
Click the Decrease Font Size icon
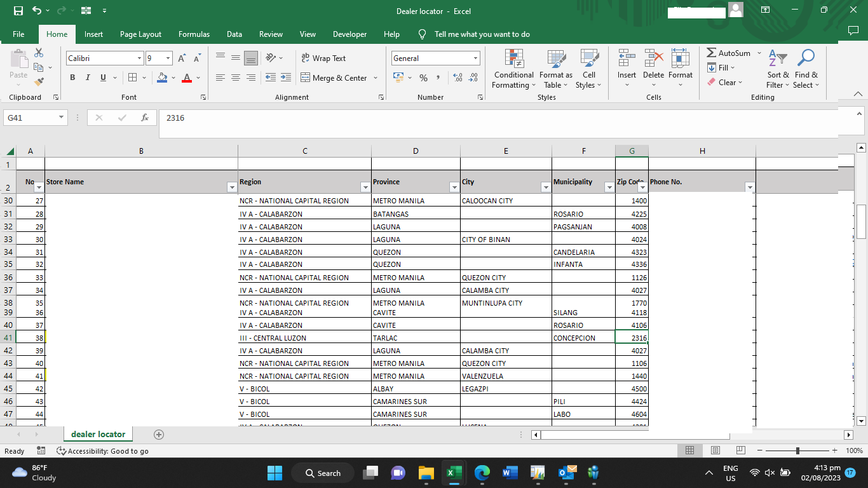coord(197,58)
